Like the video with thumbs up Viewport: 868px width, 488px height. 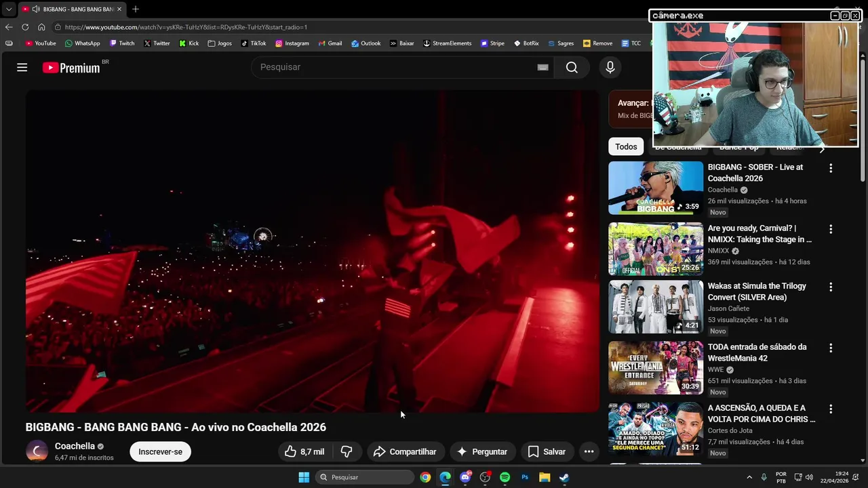pos(304,451)
